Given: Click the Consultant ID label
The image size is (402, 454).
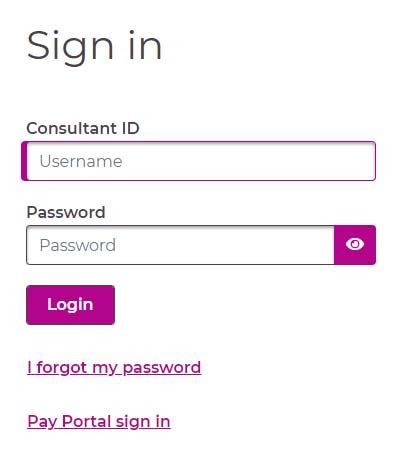Looking at the screenshot, I should click(x=83, y=128).
